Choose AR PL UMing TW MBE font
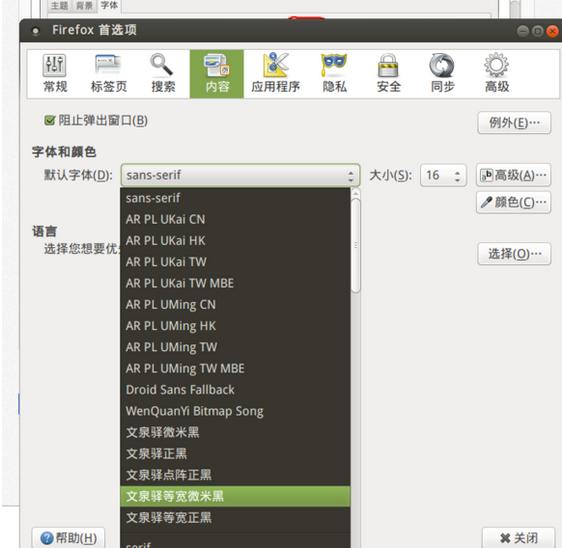Screen dimensions: 562x548 pos(235,368)
